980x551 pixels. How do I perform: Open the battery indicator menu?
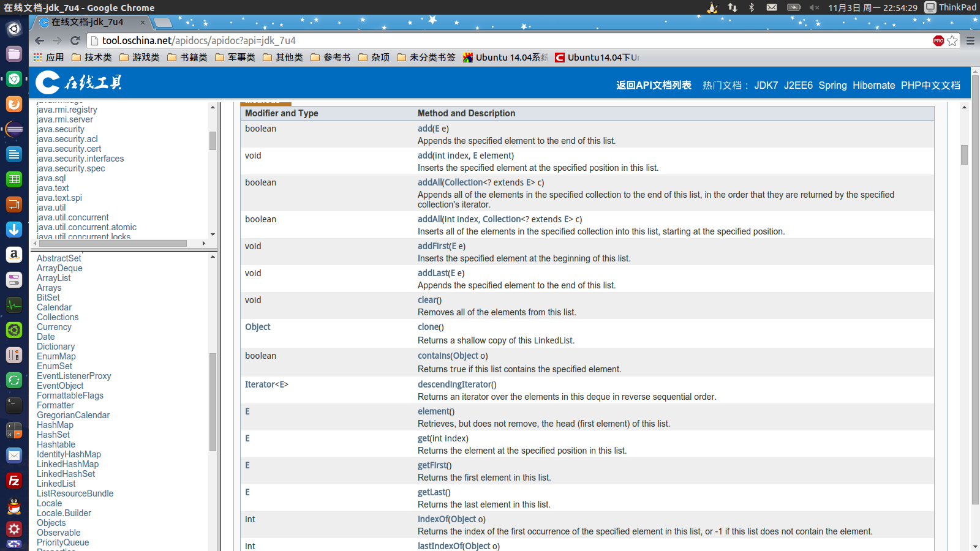794,7
